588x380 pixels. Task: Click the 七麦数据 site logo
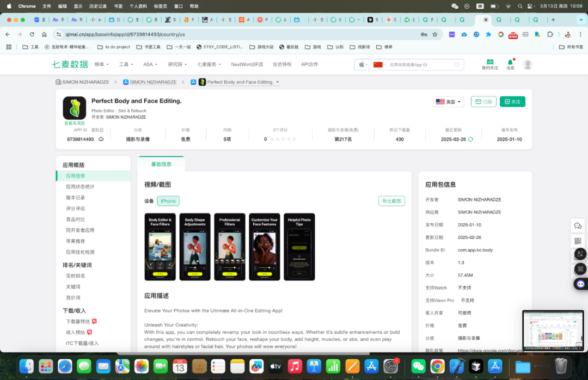pos(70,65)
